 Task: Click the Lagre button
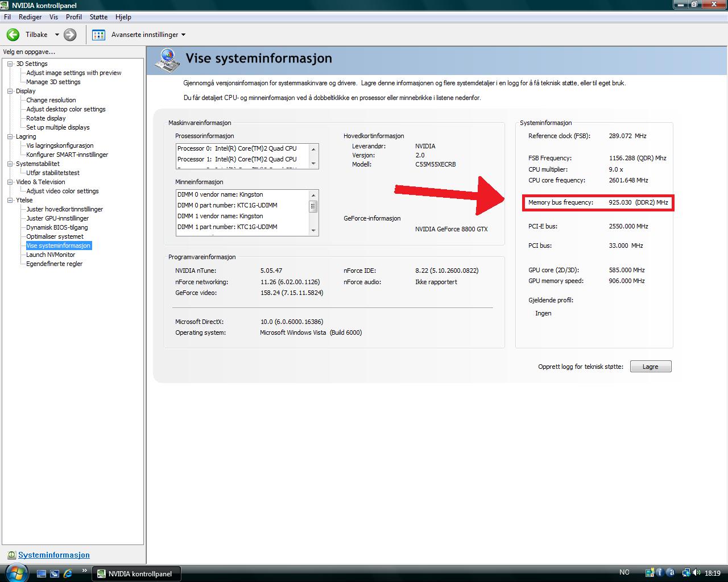651,367
